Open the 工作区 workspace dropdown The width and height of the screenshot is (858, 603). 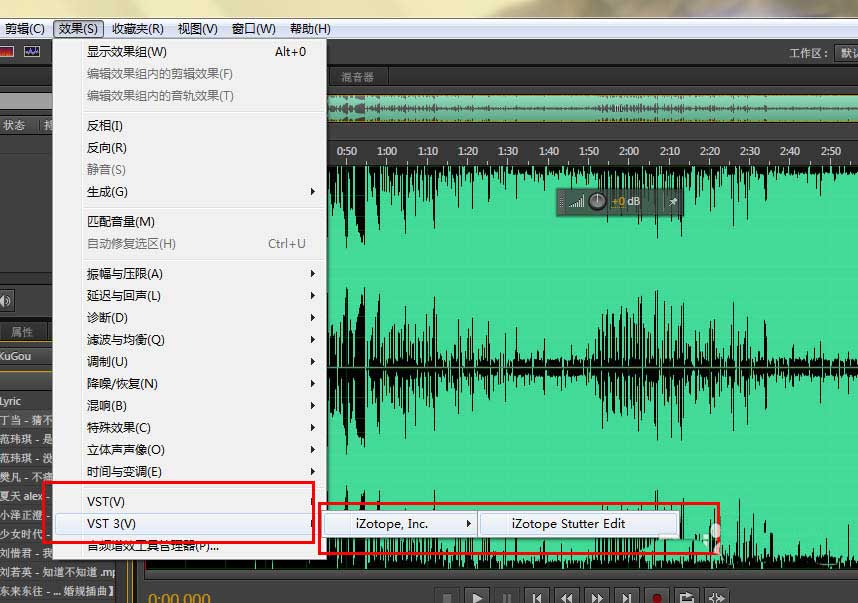click(x=845, y=53)
